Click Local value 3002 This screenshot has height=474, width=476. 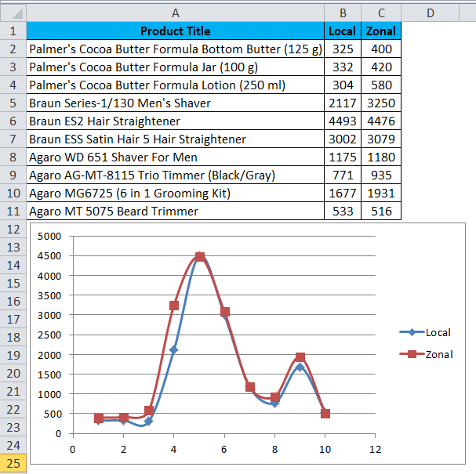point(343,139)
